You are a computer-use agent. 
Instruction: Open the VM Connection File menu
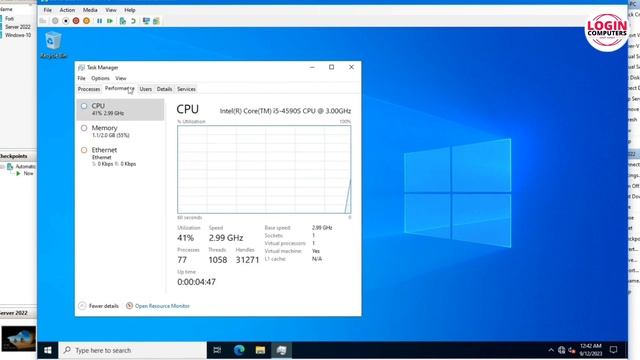(x=48, y=10)
